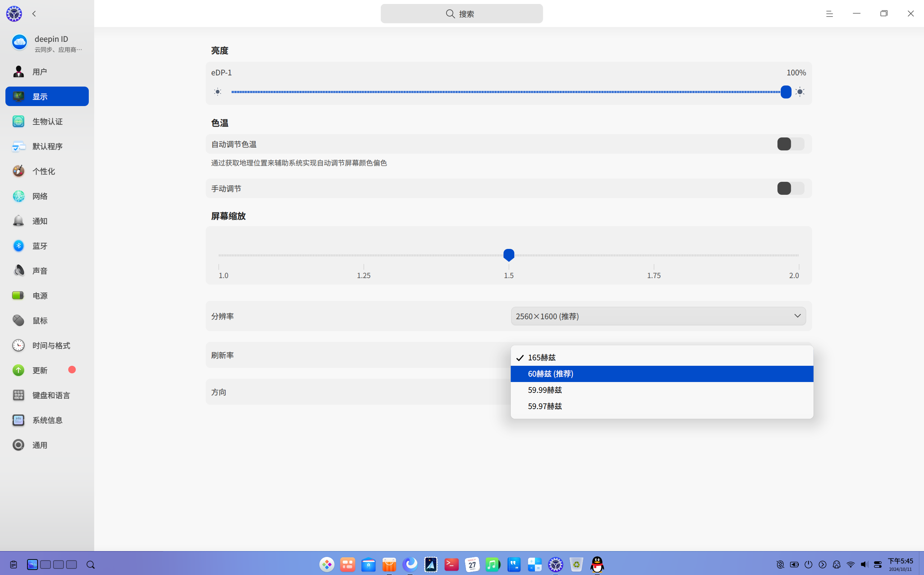The image size is (924, 575).
Task: Open the 个性化 settings section
Action: (x=47, y=171)
